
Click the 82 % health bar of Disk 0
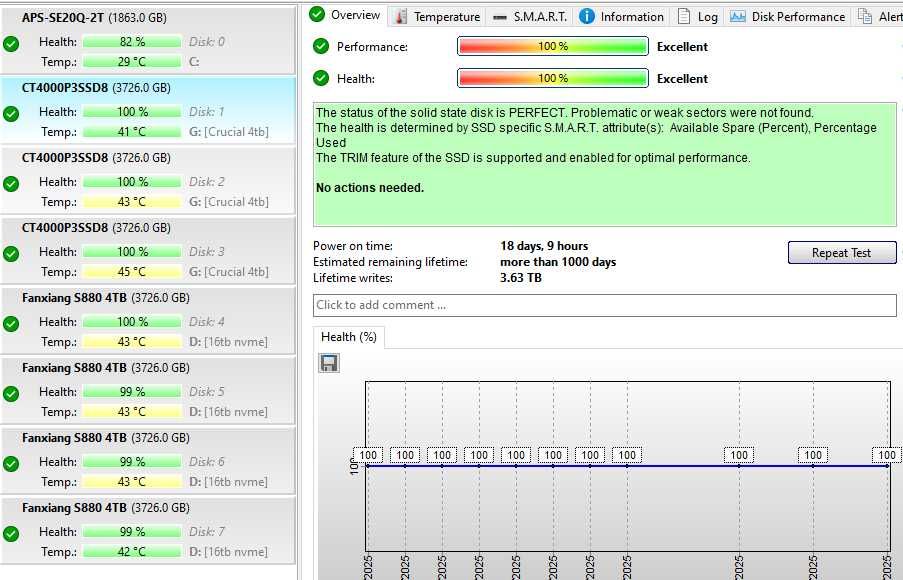click(x=132, y=42)
